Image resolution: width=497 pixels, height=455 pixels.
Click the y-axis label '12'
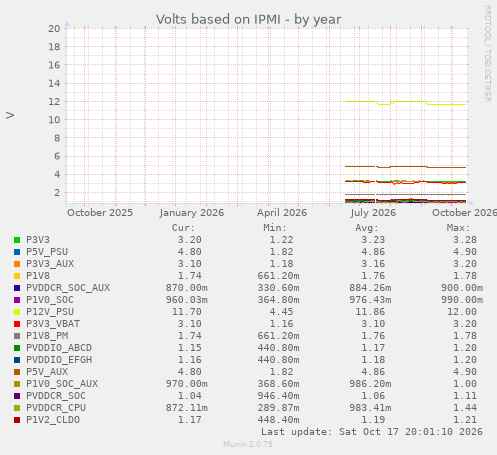tap(54, 101)
